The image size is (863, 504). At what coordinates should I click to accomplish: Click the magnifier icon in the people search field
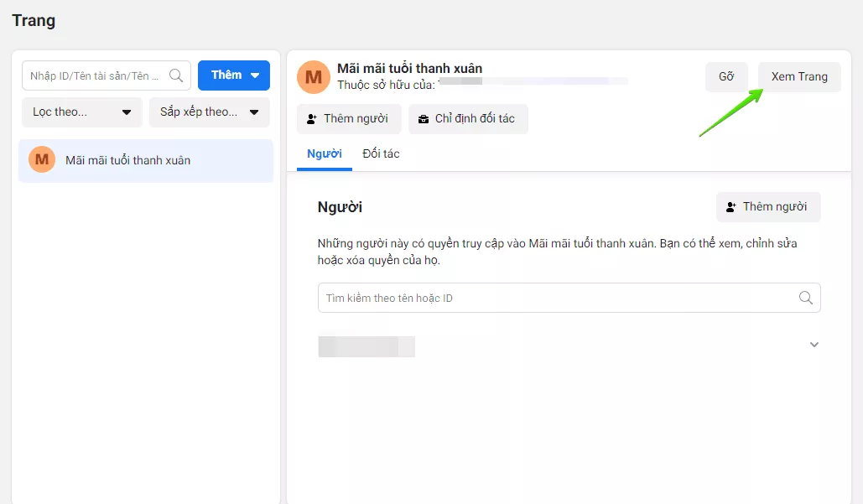[805, 298]
